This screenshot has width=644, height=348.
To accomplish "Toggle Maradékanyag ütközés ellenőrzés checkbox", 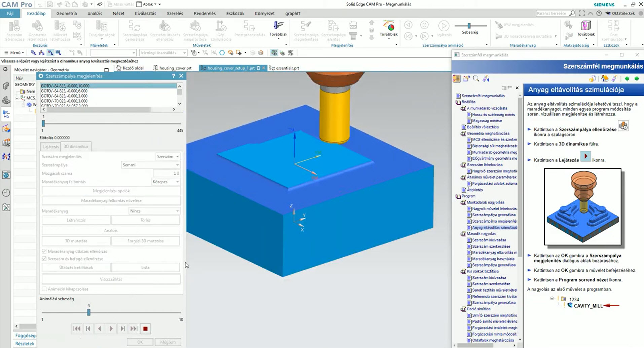I will click(44, 251).
